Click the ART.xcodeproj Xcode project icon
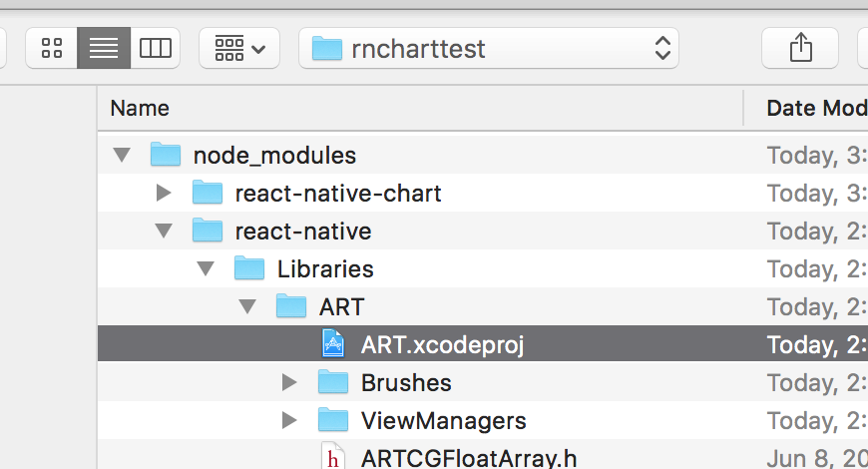868x469 pixels. (333, 344)
